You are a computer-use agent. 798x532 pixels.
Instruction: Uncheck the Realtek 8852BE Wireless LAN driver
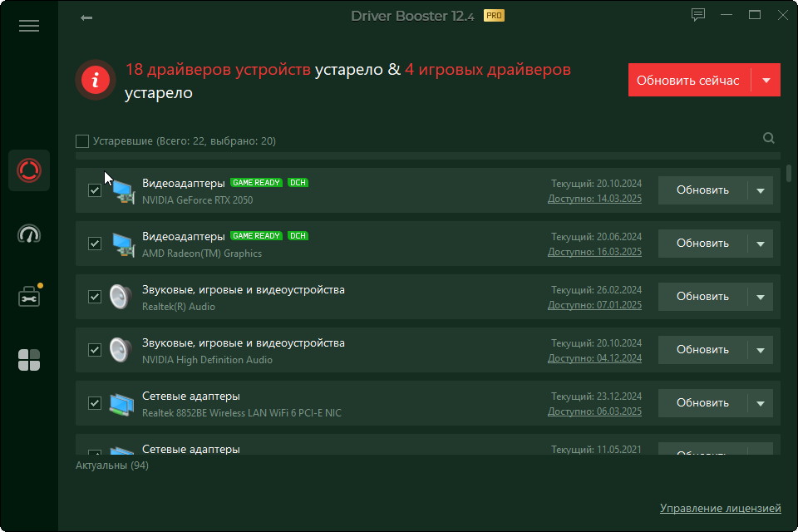[95, 403]
